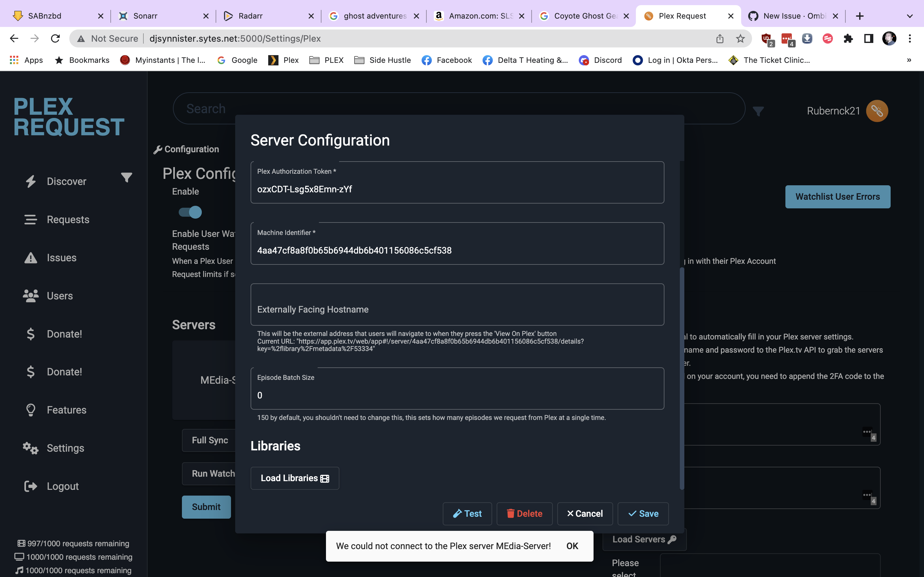Click the search bar filter funnel icon
This screenshot has height=577, width=924.
pos(758,111)
